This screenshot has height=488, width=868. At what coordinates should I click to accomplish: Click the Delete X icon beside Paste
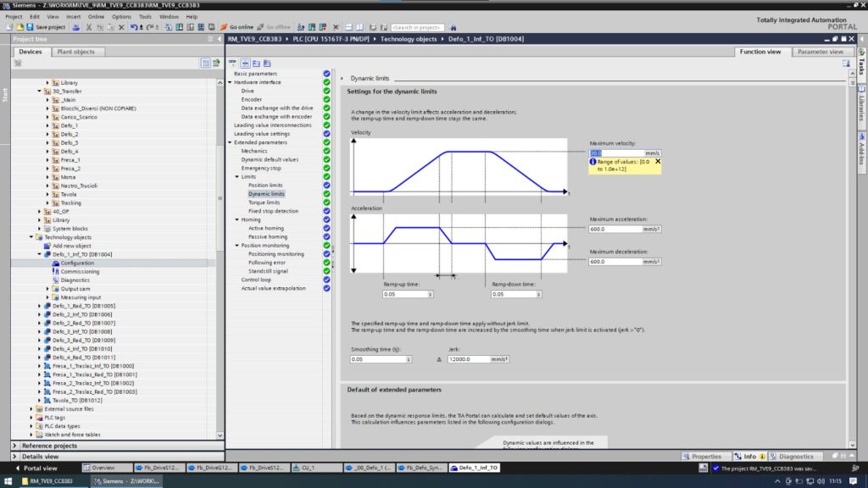pyautogui.click(x=121, y=27)
